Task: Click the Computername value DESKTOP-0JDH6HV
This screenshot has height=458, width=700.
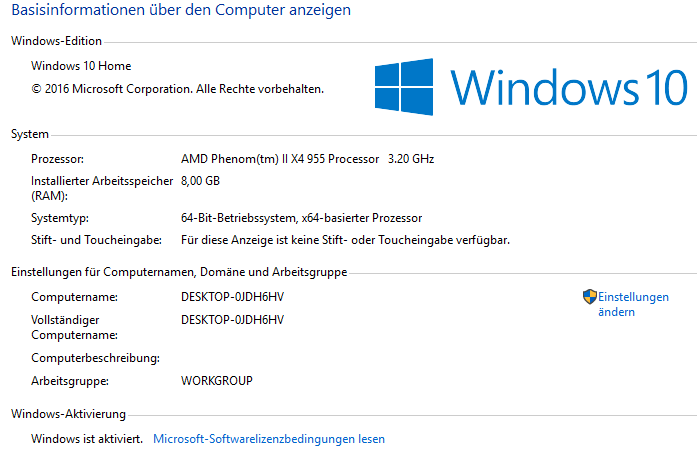Action: coord(232,297)
